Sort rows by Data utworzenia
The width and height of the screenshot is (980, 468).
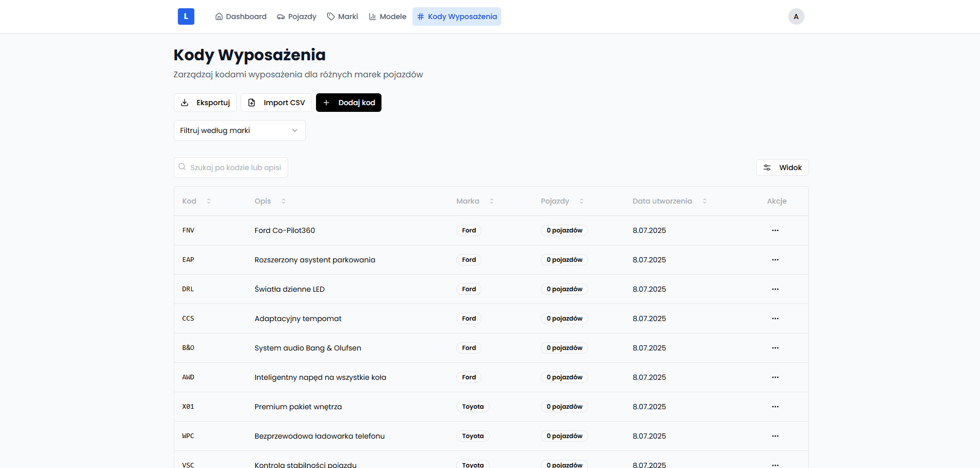point(704,201)
